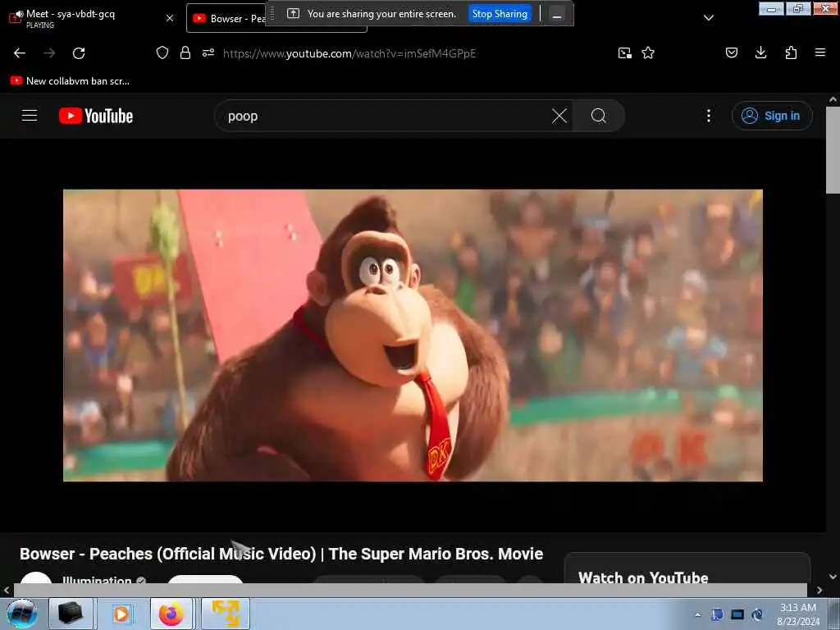The width and height of the screenshot is (840, 630).
Task: Open the clock showing 3:13 AM
Action: (798, 614)
